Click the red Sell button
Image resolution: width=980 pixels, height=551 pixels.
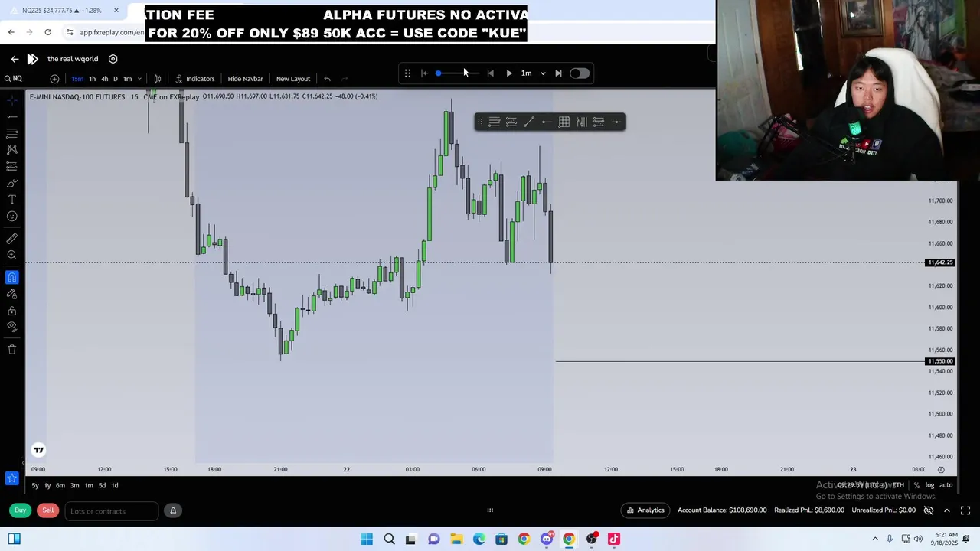coord(48,510)
